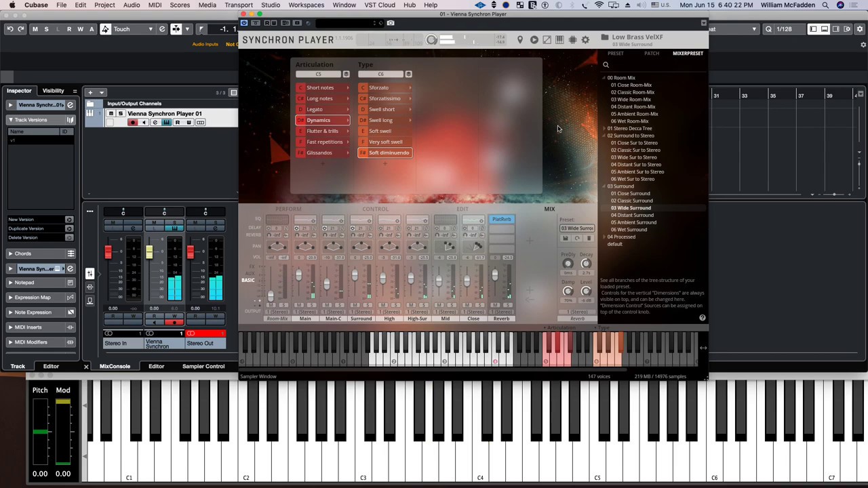Image resolution: width=868 pixels, height=488 pixels.
Task: Toggle the keyboard icon in Synchron Player header
Action: click(560, 40)
